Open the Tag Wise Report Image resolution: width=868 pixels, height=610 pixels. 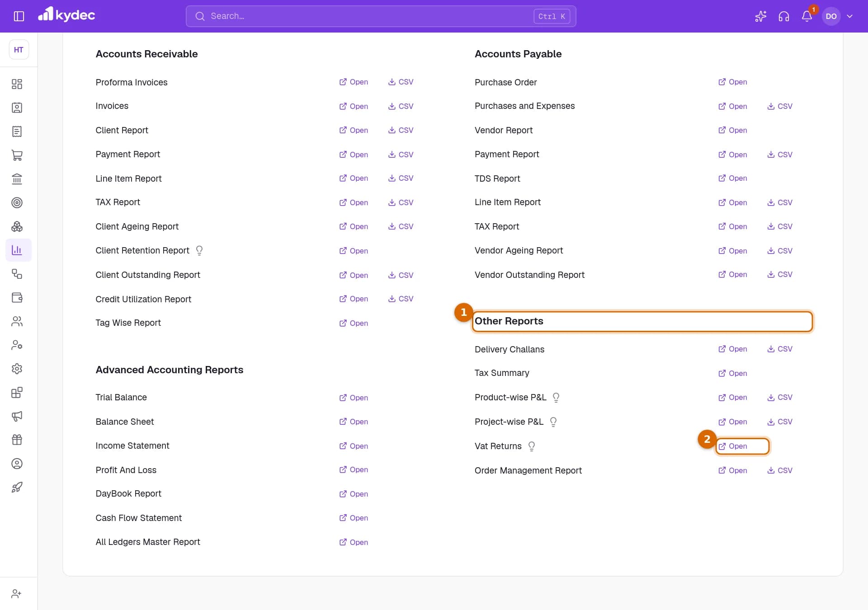354,323
